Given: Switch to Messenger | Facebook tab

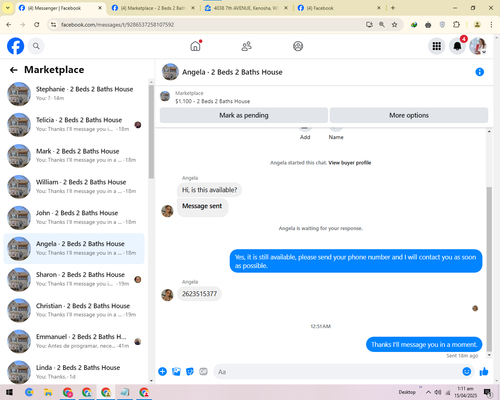Looking at the screenshot, I should pos(60,8).
